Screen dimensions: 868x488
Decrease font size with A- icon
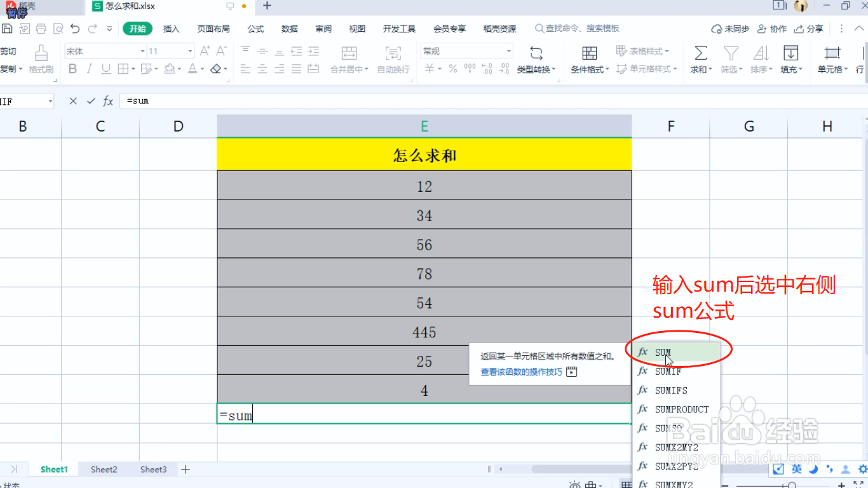click(x=221, y=51)
